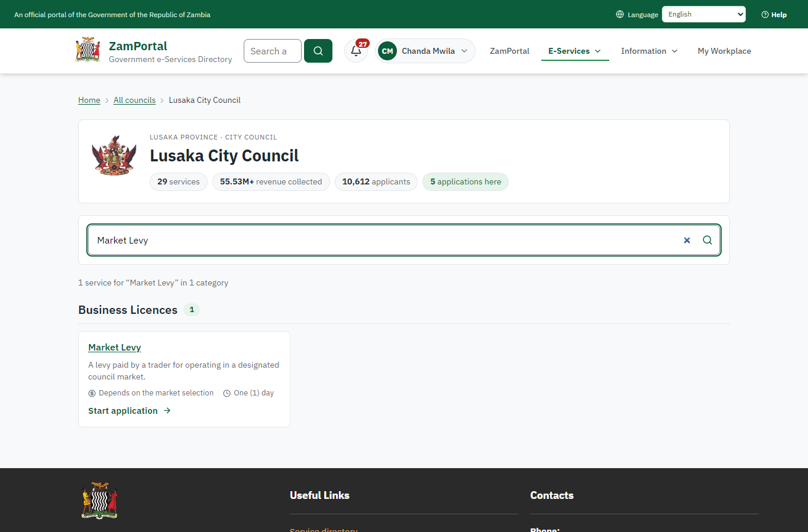Click the footer coat of arms emblem
Screen dimensions: 808x532
99,501
